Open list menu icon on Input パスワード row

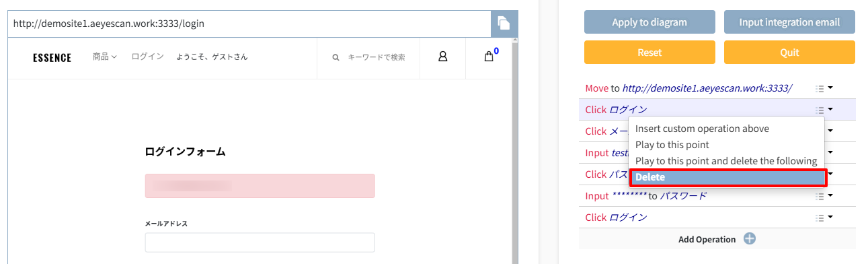click(x=820, y=196)
